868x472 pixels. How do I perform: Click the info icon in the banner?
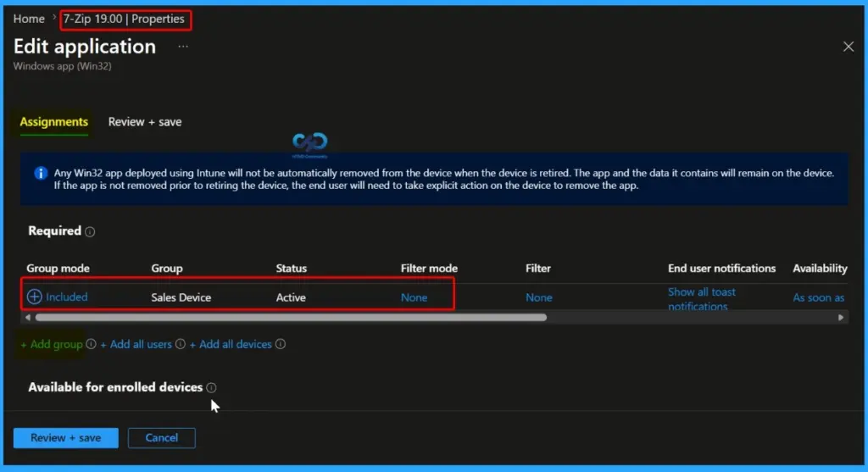(x=41, y=173)
